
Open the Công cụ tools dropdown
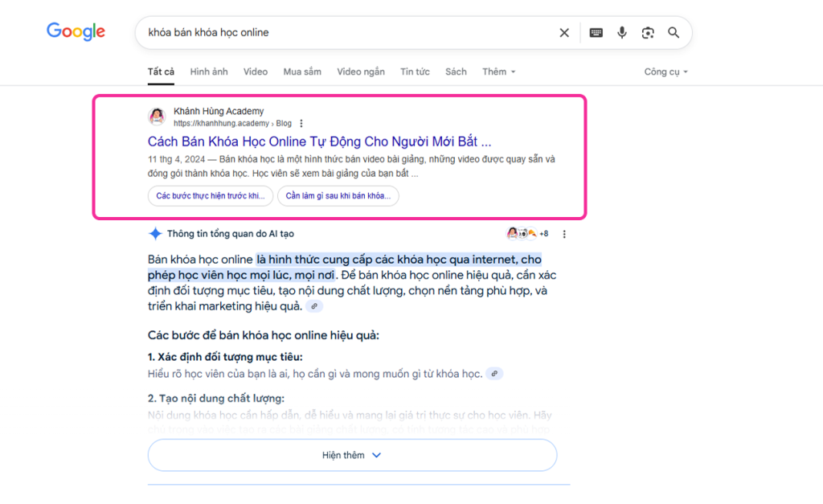click(665, 72)
